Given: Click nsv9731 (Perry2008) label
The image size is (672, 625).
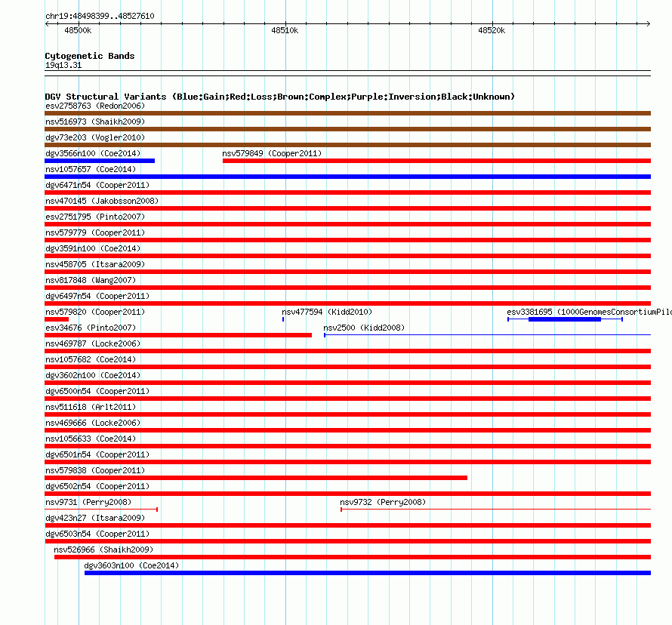Looking at the screenshot, I should point(88,502).
